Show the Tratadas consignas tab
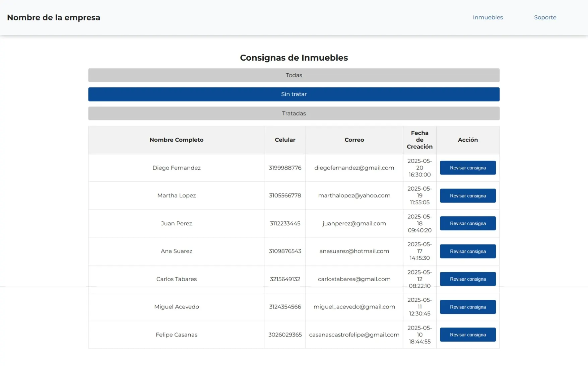 [x=293, y=114]
